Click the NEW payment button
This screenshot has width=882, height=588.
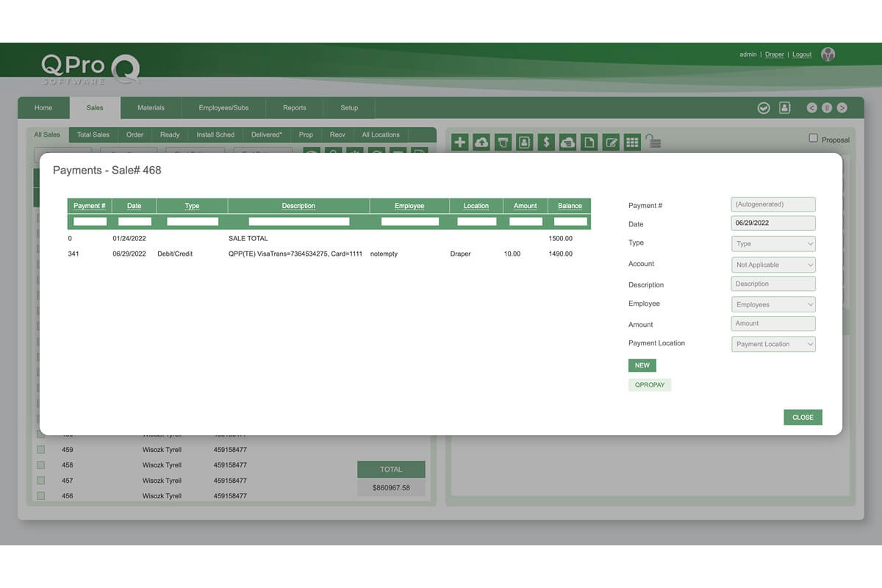[x=642, y=365]
